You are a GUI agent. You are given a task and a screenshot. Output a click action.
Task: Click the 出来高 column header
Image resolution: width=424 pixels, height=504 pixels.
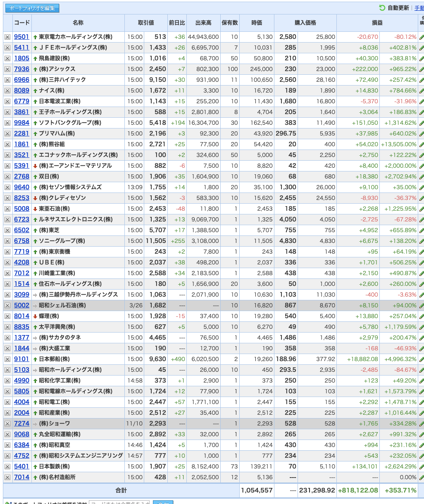click(x=203, y=23)
